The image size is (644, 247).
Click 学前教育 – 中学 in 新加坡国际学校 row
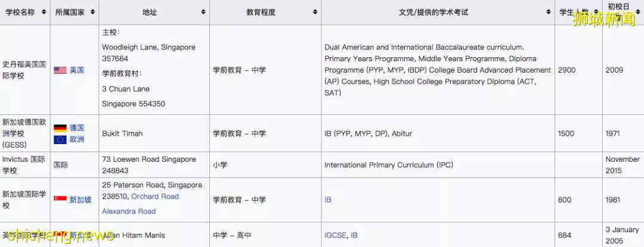tap(239, 200)
